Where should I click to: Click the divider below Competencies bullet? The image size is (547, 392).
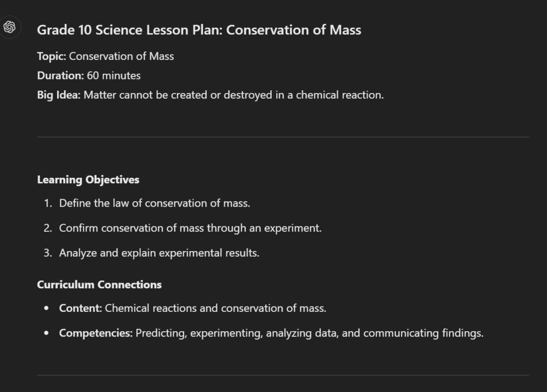pos(283,375)
